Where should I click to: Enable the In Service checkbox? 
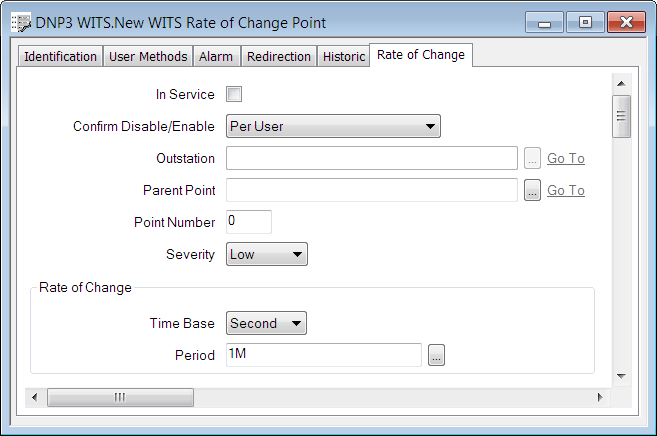(x=235, y=95)
